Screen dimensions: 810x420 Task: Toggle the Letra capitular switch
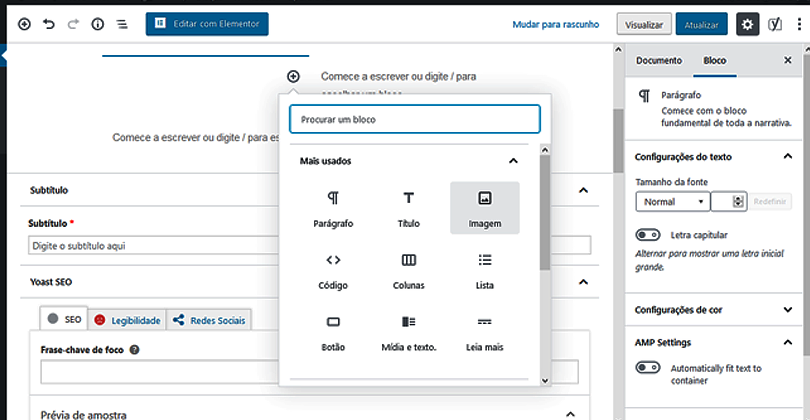click(648, 235)
